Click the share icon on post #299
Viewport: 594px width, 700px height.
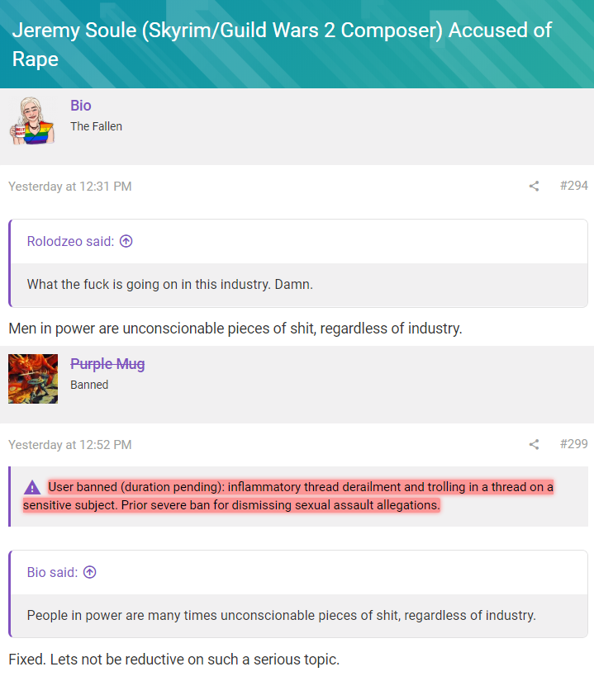[534, 445]
